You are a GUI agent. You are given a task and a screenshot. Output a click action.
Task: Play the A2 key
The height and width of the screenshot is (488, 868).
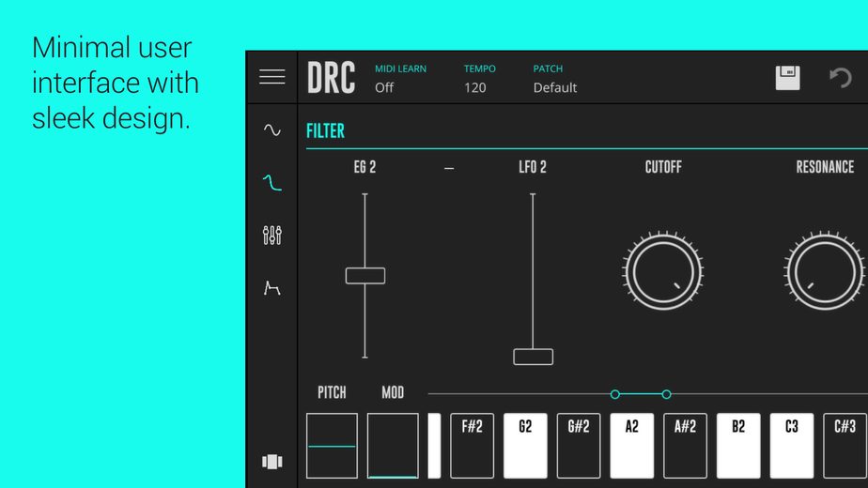[631, 446]
